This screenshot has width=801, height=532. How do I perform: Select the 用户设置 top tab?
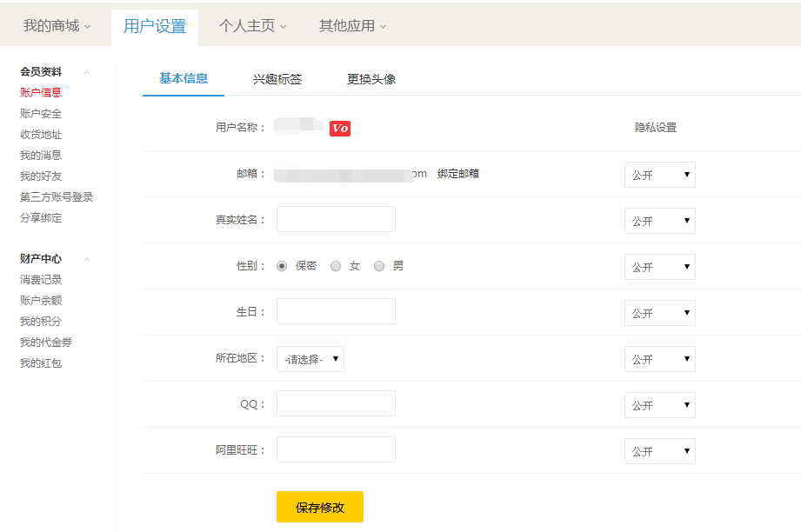pyautogui.click(x=155, y=26)
